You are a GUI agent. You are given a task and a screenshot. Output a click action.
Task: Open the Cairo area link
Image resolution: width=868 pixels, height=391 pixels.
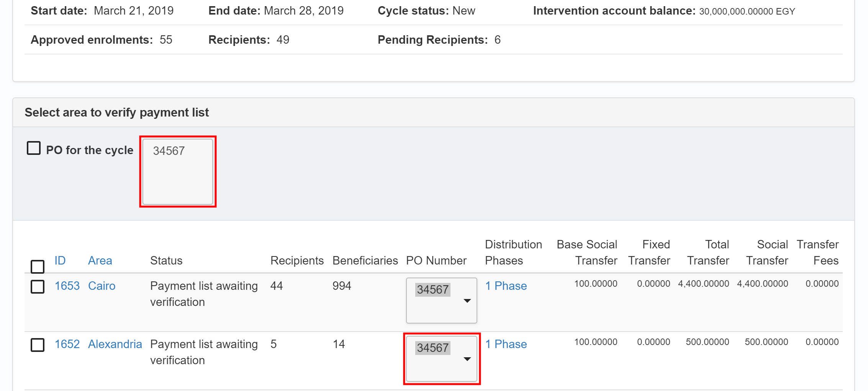click(102, 286)
